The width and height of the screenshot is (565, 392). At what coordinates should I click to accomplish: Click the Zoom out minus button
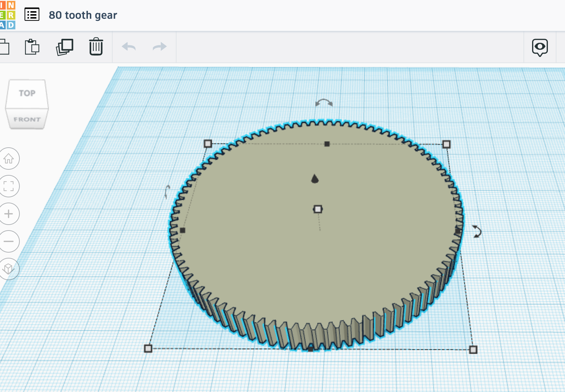pos(9,241)
